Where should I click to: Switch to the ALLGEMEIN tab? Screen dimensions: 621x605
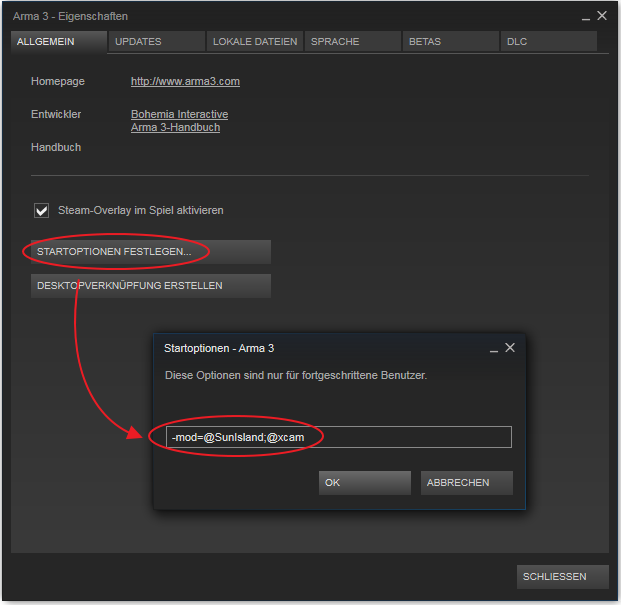[59, 42]
